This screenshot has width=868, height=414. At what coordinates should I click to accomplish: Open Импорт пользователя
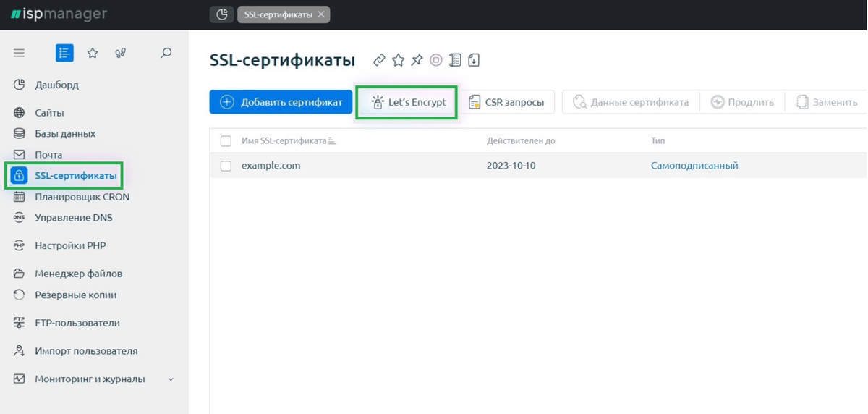pyautogui.click(x=86, y=352)
